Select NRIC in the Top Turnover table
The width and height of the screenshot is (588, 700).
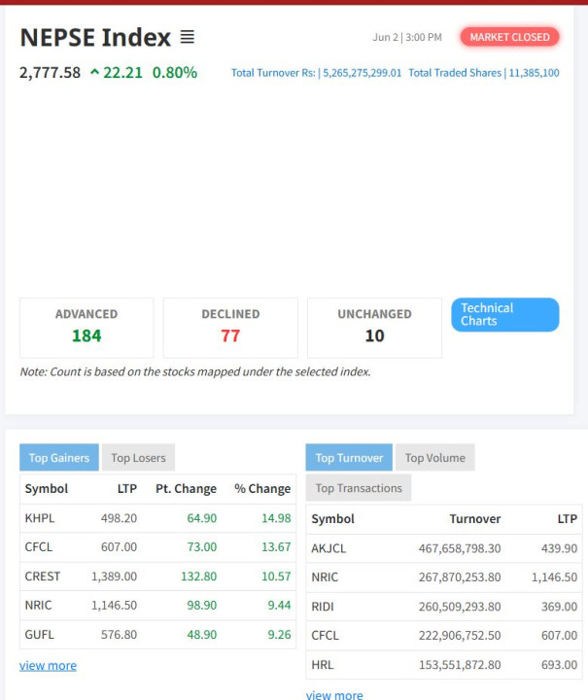tap(325, 577)
